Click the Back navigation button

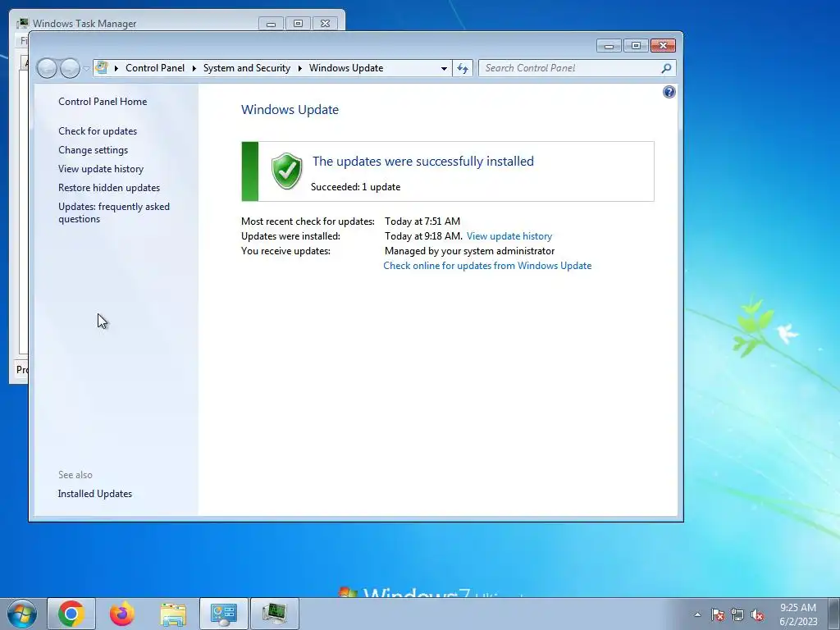[47, 68]
